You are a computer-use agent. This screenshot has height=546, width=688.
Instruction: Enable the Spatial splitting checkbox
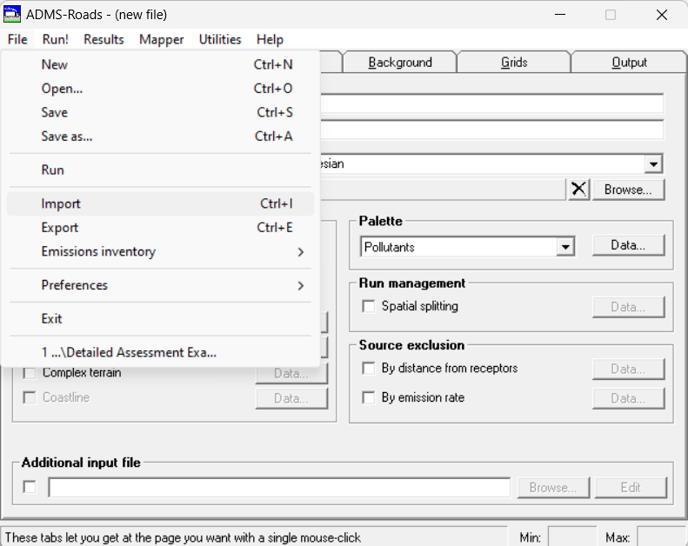[x=368, y=306]
